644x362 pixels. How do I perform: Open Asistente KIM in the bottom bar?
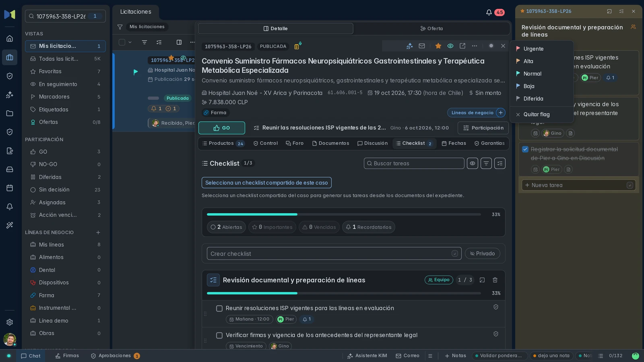point(367,356)
